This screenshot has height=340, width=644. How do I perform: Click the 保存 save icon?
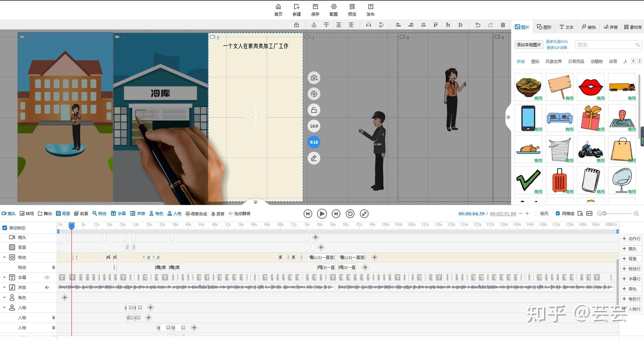(315, 10)
